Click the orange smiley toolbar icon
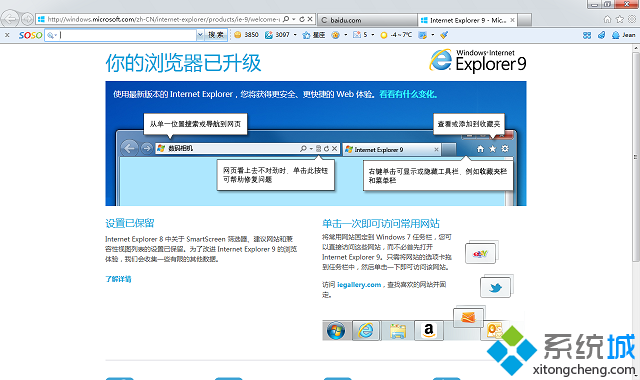Viewport: 640px width, 380px height. pyautogui.click(x=336, y=35)
